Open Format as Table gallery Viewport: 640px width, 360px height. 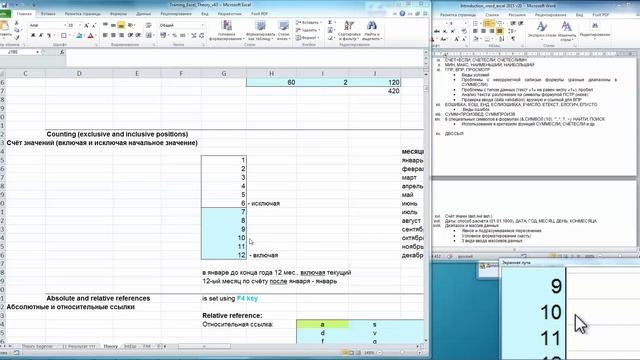pyautogui.click(x=260, y=31)
